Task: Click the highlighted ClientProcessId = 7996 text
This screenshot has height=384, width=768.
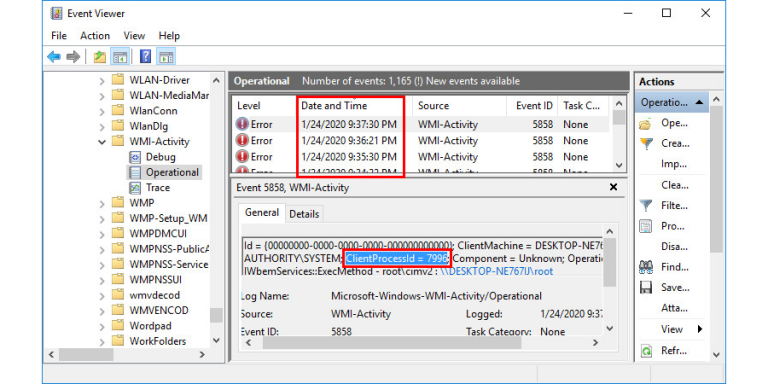Action: click(397, 258)
